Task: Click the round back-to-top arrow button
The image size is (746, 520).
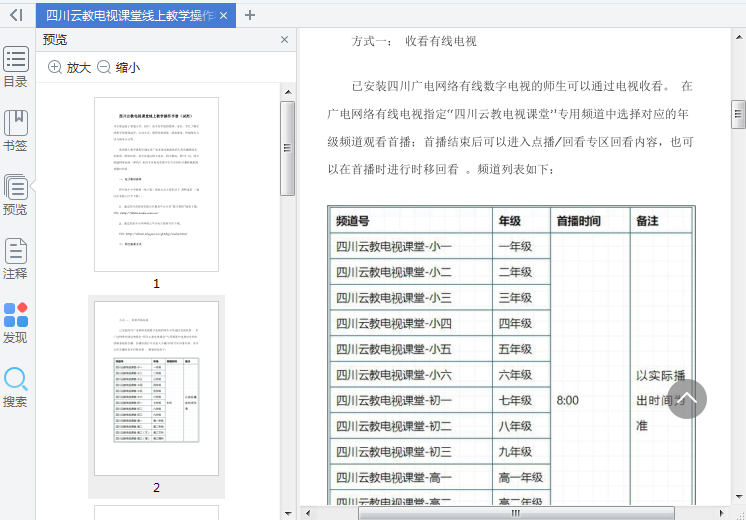Action: (687, 399)
